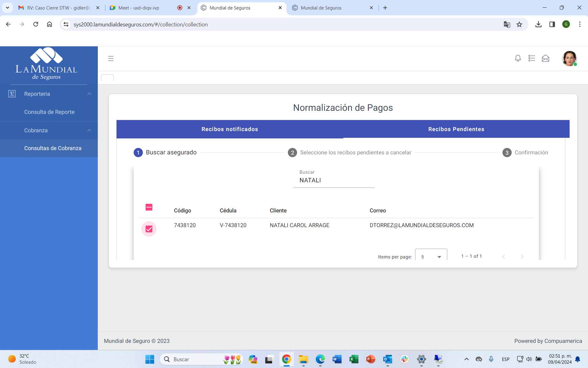Open the task list icon in header
The image size is (588, 368).
(x=532, y=58)
